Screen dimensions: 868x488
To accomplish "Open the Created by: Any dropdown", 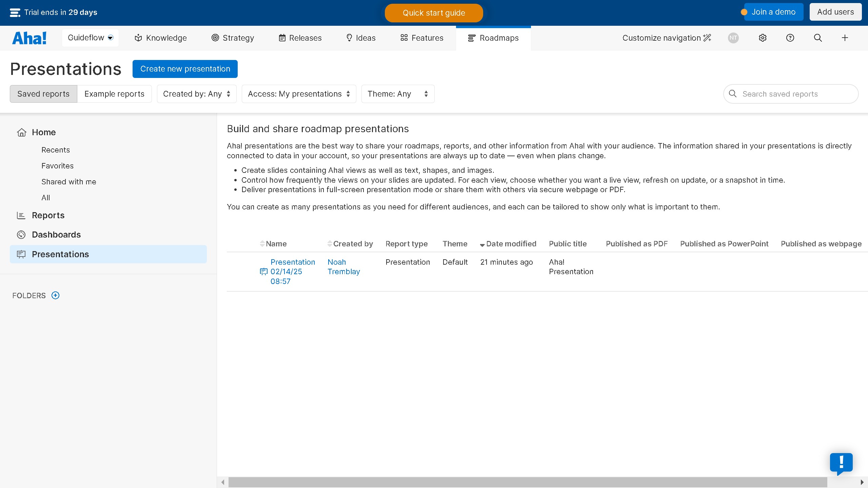I will pos(197,94).
